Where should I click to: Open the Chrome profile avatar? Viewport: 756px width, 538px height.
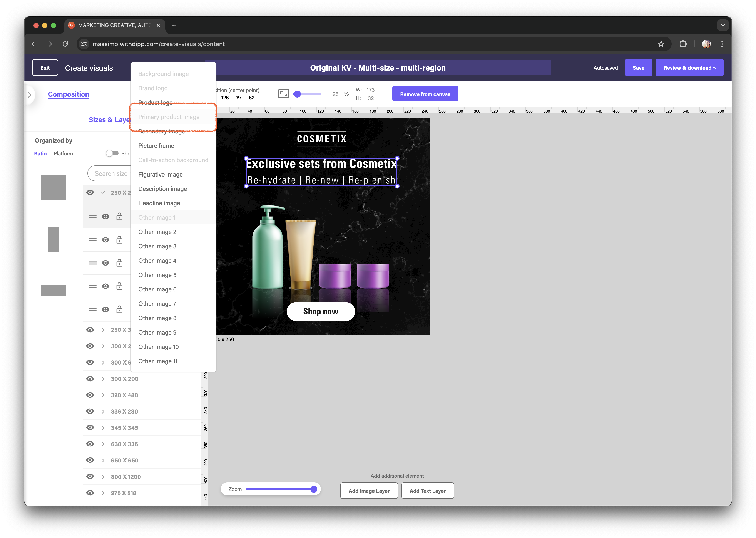click(x=706, y=44)
